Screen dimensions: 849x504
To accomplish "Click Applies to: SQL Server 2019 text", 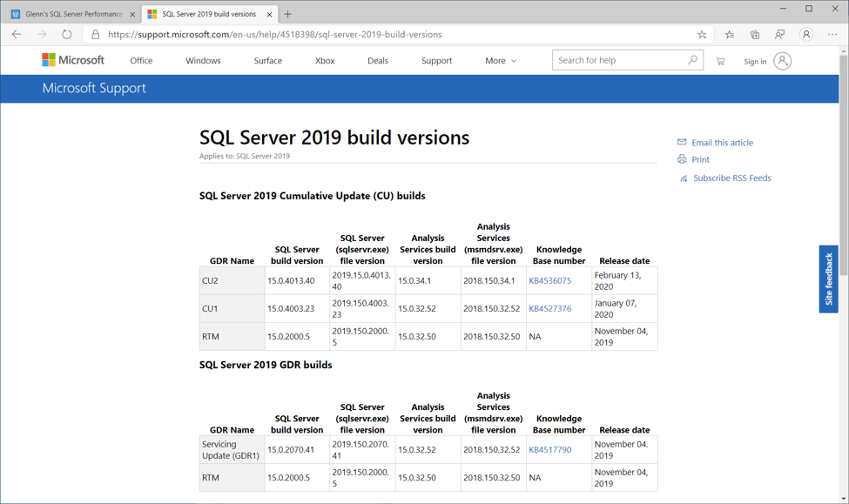I will click(244, 156).
